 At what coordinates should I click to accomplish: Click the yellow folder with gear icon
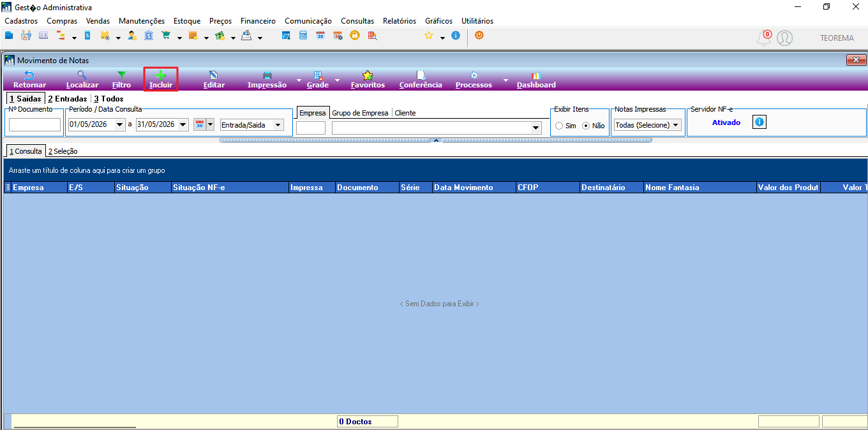point(105,36)
